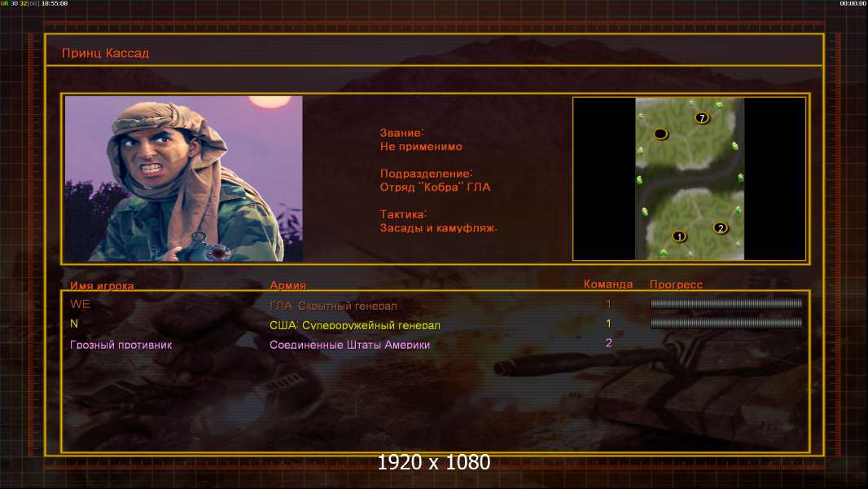Click the progress bar for player N
The image size is (868, 489).
pyautogui.click(x=726, y=323)
